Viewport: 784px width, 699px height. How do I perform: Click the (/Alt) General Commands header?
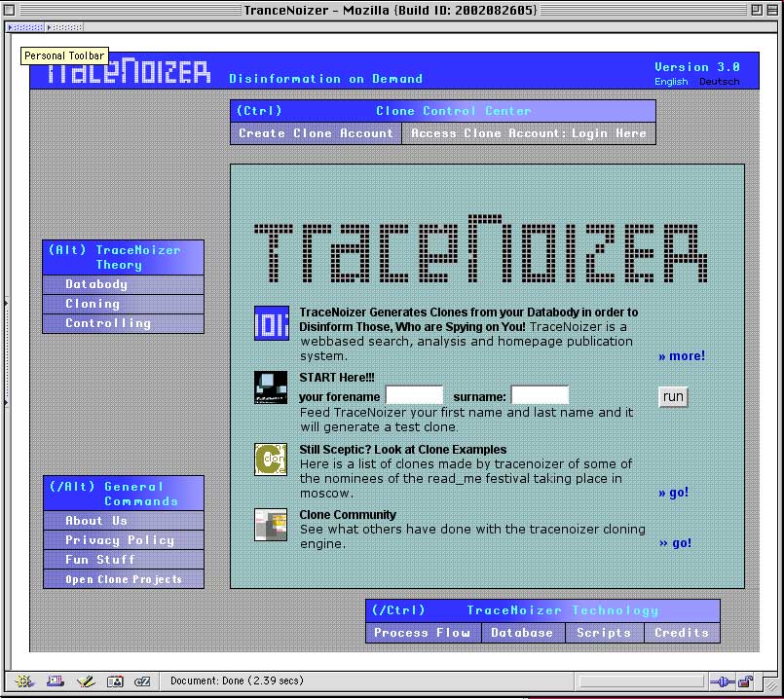click(x=124, y=494)
